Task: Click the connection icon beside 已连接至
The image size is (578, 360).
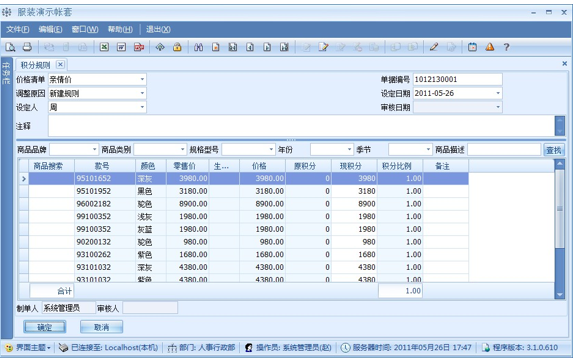Action: (x=63, y=347)
